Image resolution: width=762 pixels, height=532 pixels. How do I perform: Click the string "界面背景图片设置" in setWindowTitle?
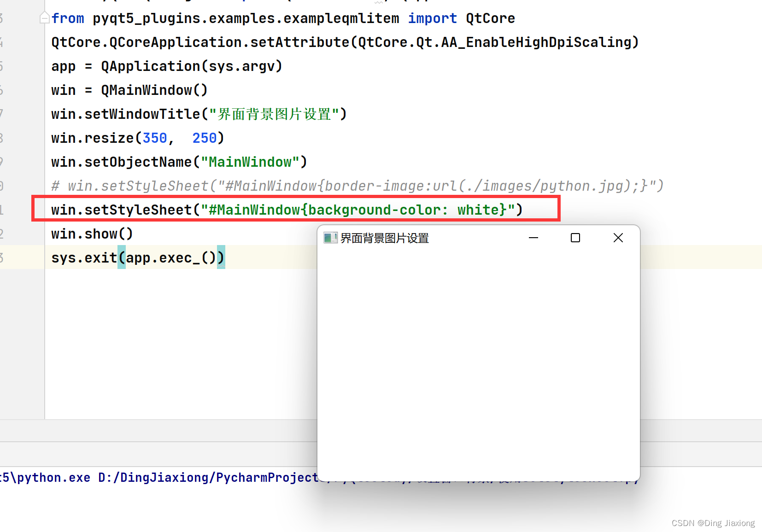tap(274, 114)
